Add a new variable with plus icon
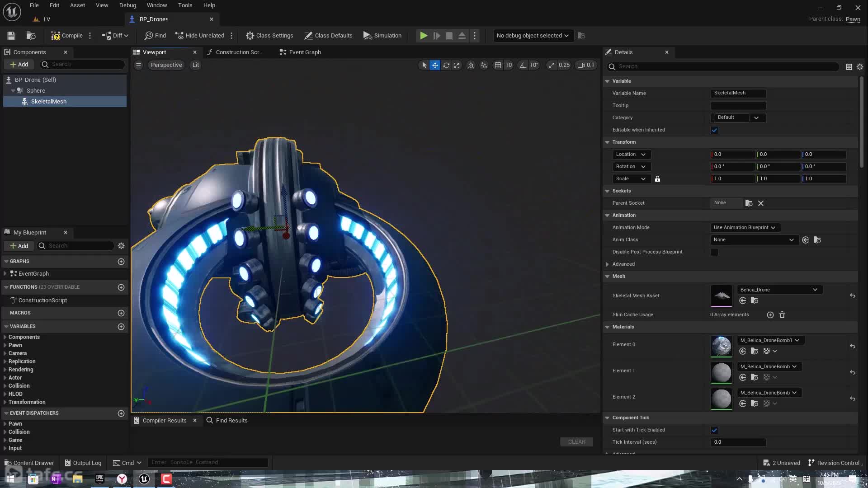868x488 pixels. 121,327
